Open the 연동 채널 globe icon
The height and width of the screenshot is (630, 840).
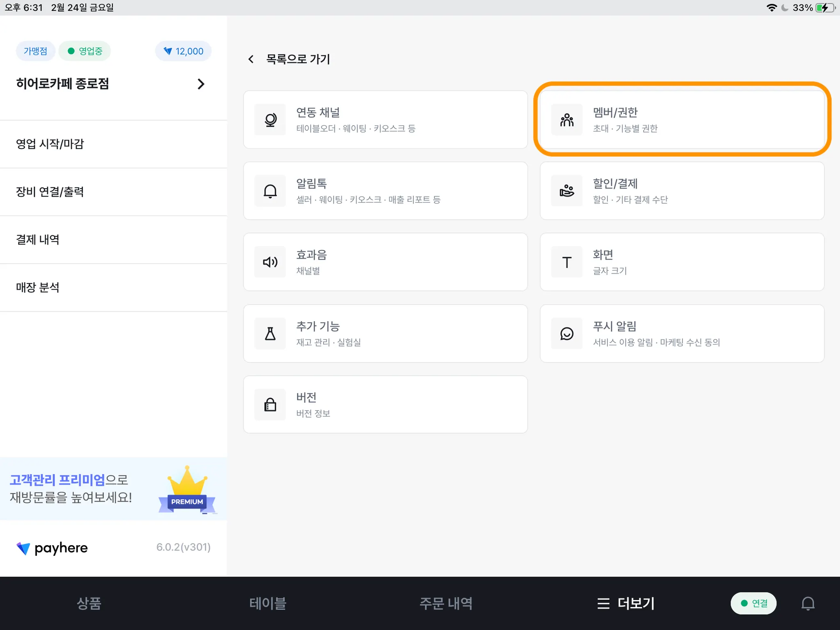click(270, 120)
